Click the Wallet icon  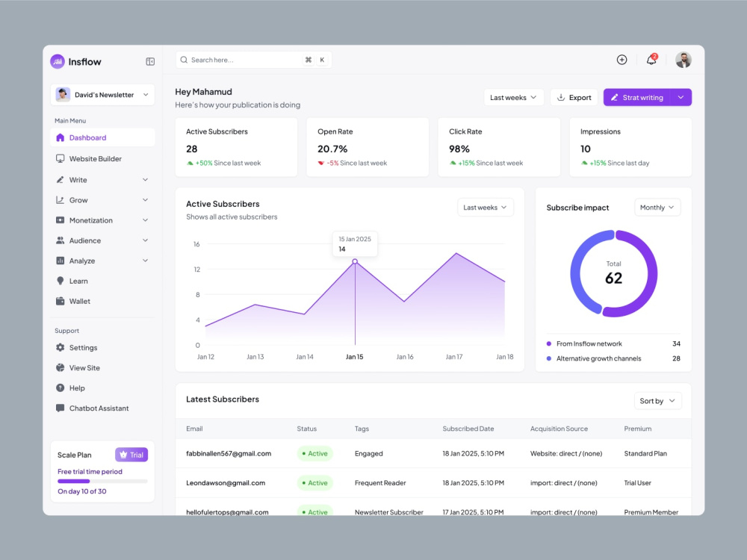click(x=60, y=301)
